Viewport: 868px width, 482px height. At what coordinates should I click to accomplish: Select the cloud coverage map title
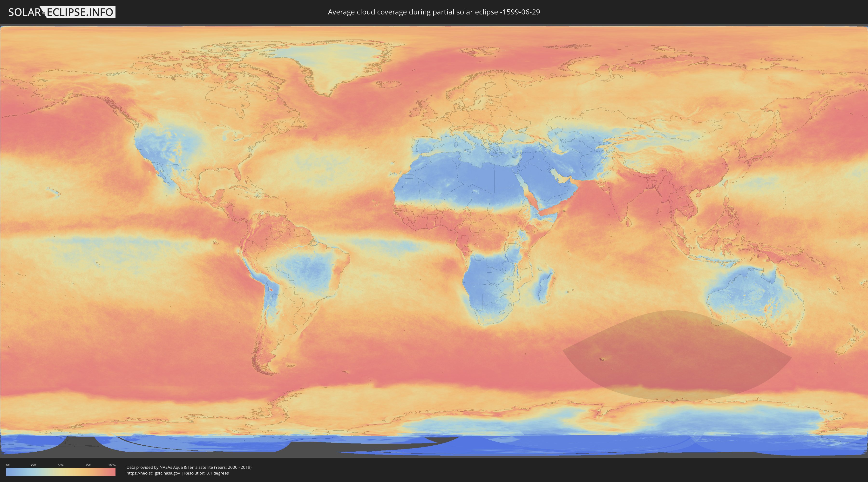(x=434, y=12)
